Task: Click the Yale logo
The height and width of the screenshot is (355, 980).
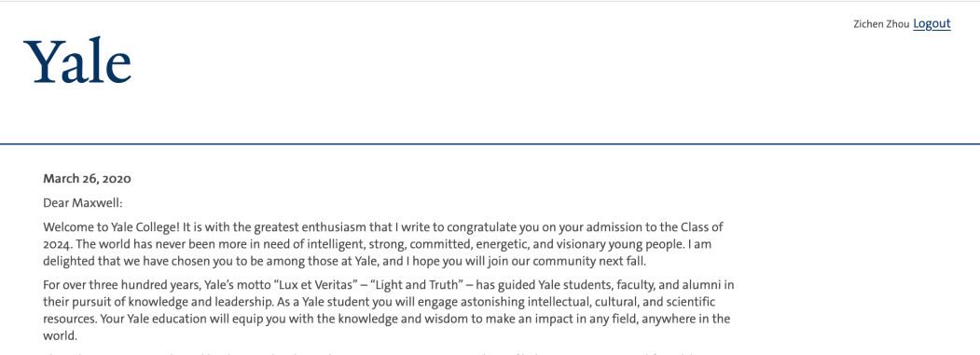Action: coord(77,61)
